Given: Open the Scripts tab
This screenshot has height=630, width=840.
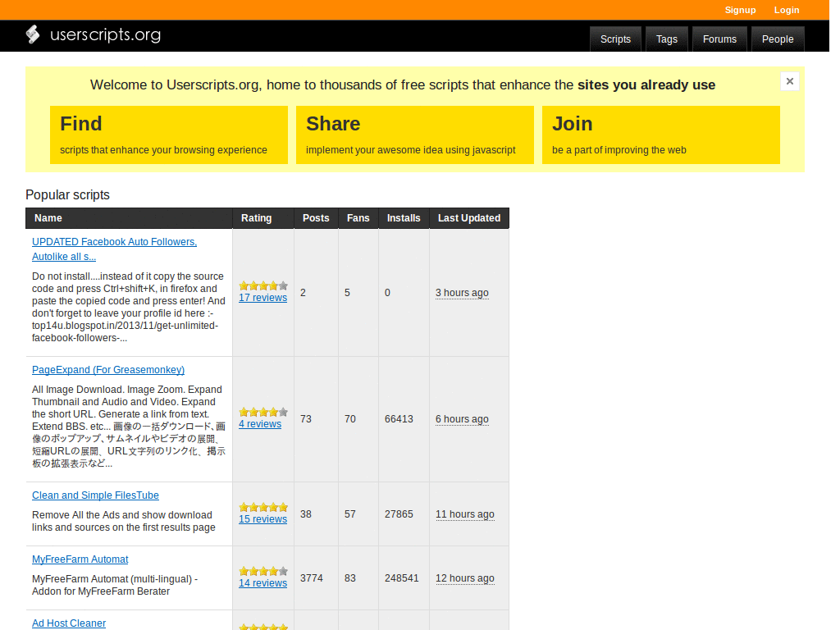Looking at the screenshot, I should [615, 39].
